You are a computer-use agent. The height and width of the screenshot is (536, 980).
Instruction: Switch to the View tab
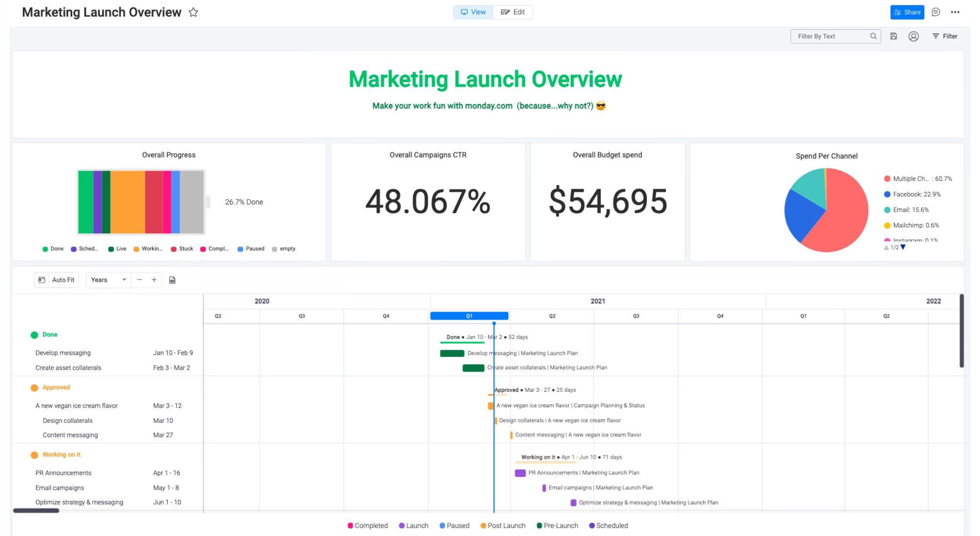tap(473, 12)
